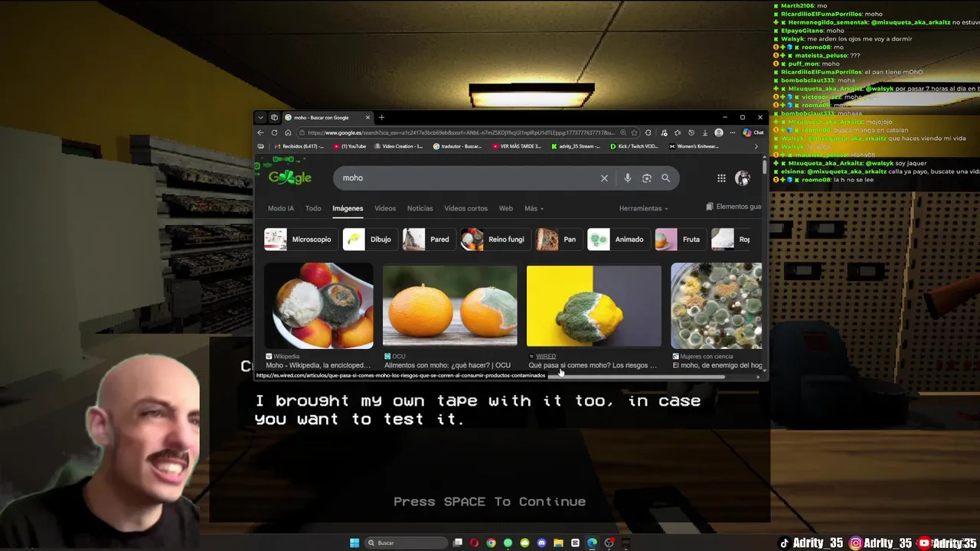
Task: Open the WIRED moldy lemon image
Action: click(594, 306)
